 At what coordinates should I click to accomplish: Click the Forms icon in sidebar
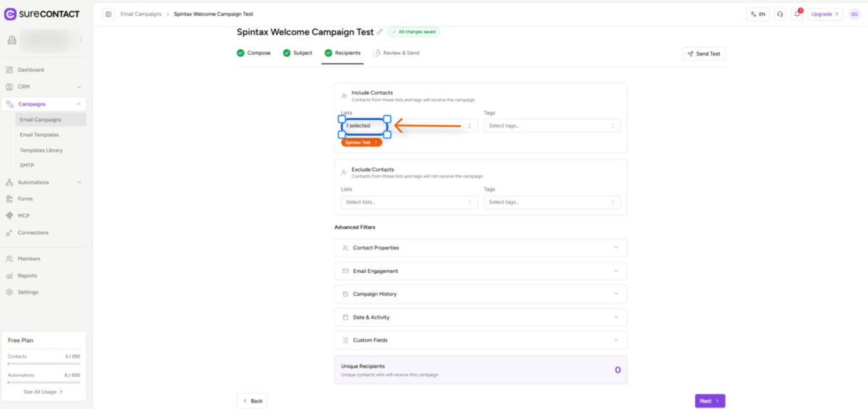[9, 199]
